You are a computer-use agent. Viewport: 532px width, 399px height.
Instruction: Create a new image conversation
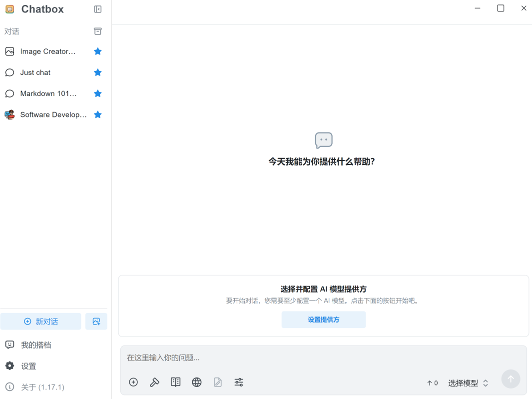click(x=96, y=321)
